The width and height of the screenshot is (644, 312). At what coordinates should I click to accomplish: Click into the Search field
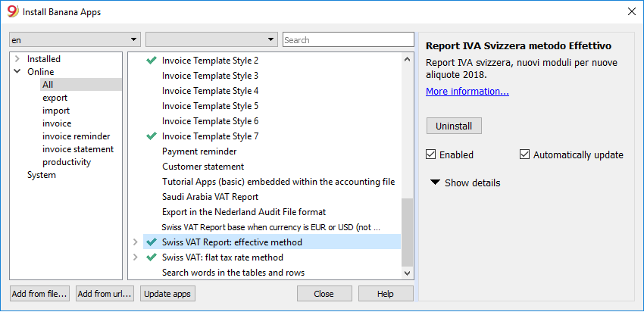tap(349, 40)
